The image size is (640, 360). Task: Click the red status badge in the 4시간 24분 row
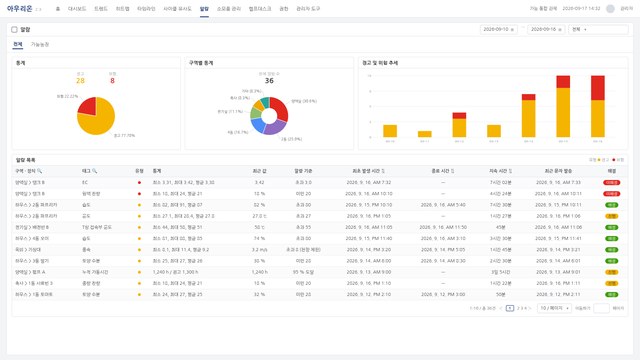611,193
